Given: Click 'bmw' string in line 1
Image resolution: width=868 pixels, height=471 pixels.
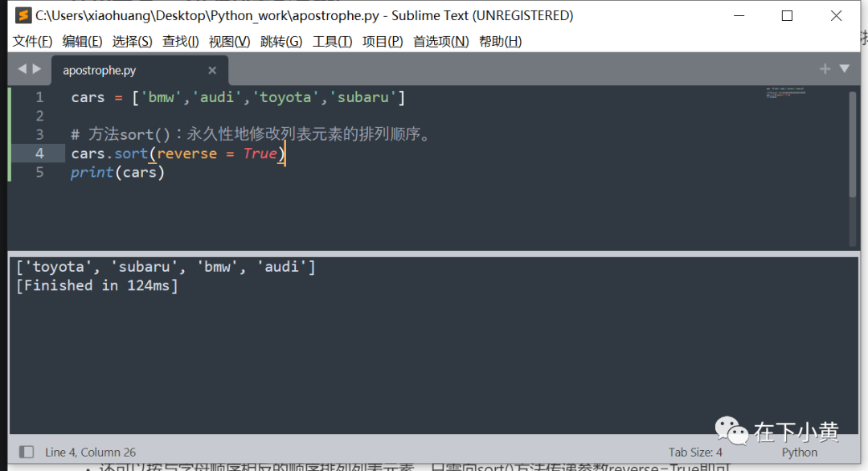Looking at the screenshot, I should tap(161, 97).
